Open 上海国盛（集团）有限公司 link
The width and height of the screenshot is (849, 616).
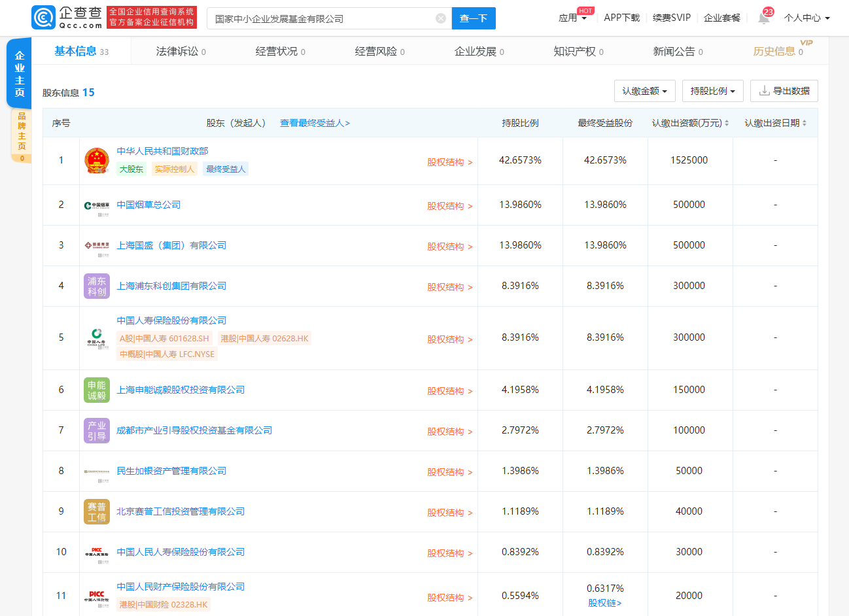171,245
